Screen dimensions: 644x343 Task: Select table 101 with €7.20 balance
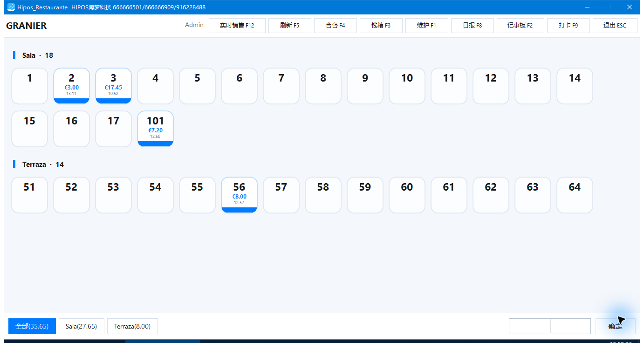point(156,129)
